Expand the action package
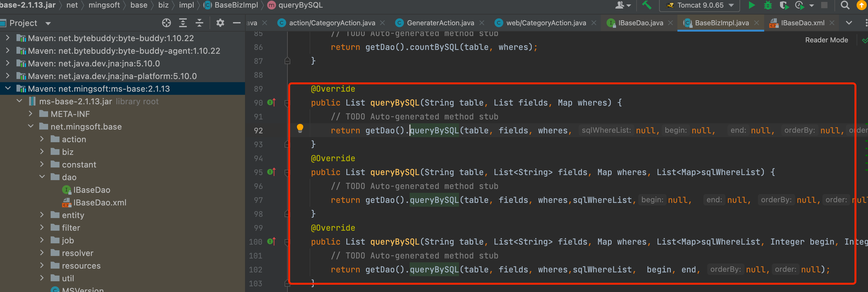 (x=42, y=139)
